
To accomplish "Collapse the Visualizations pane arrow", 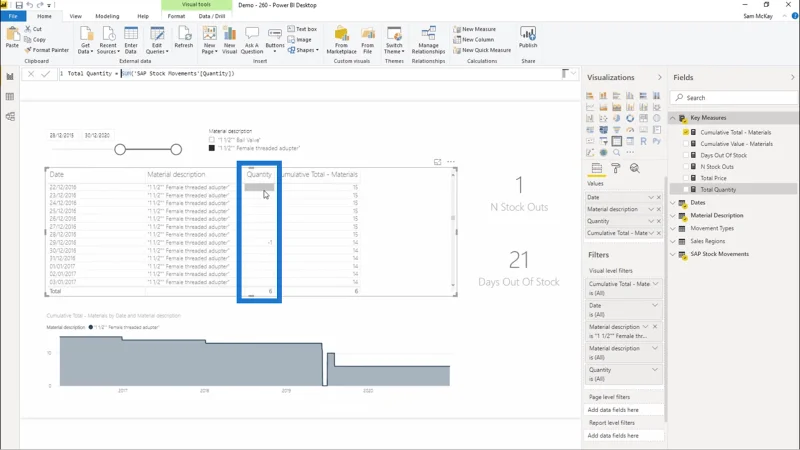I will (x=660, y=78).
